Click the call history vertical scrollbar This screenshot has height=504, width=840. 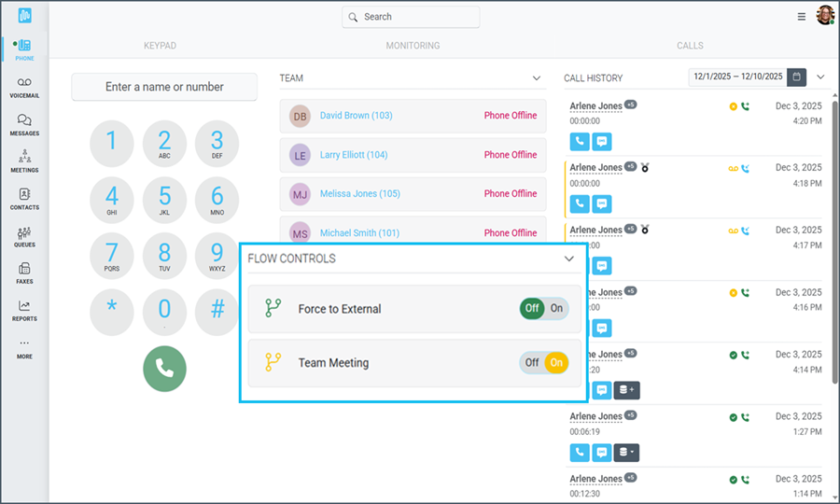833,243
